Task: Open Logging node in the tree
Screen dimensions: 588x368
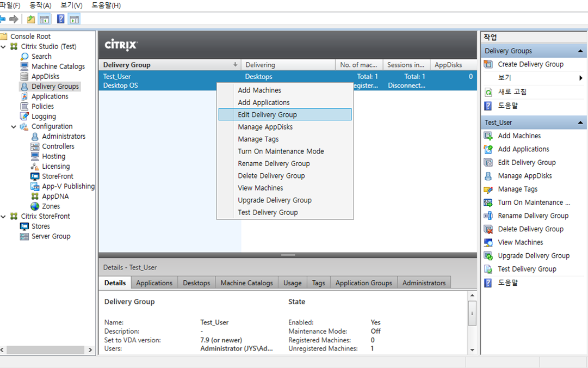Action: point(44,116)
